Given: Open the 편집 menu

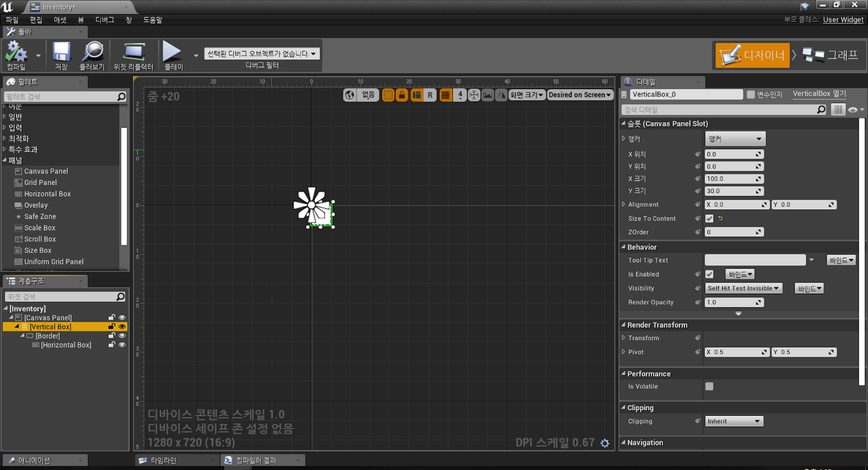Looking at the screenshot, I should 36,20.
